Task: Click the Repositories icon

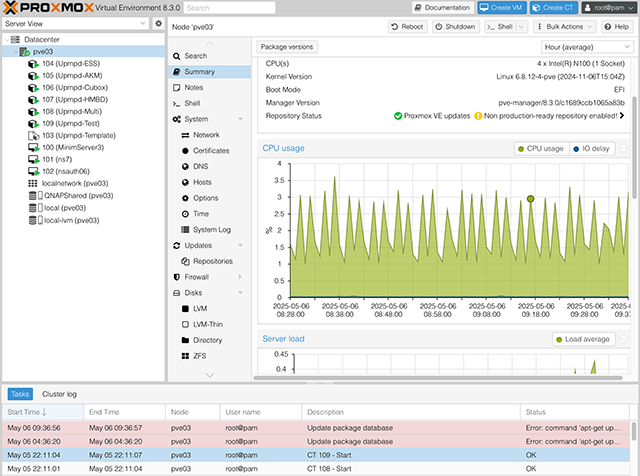Action: (185, 262)
